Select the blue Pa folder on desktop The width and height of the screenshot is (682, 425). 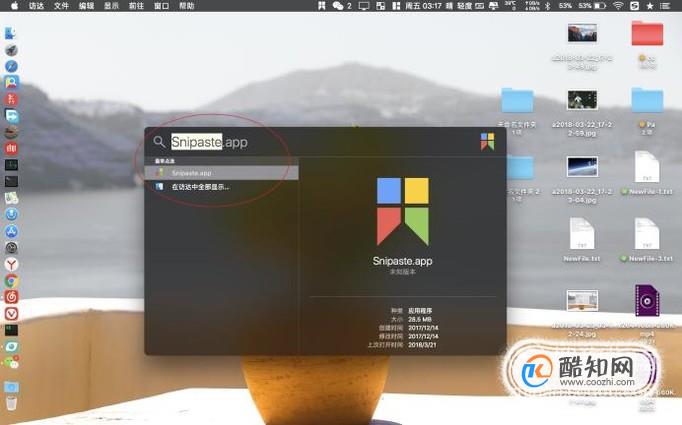pyautogui.click(x=647, y=100)
